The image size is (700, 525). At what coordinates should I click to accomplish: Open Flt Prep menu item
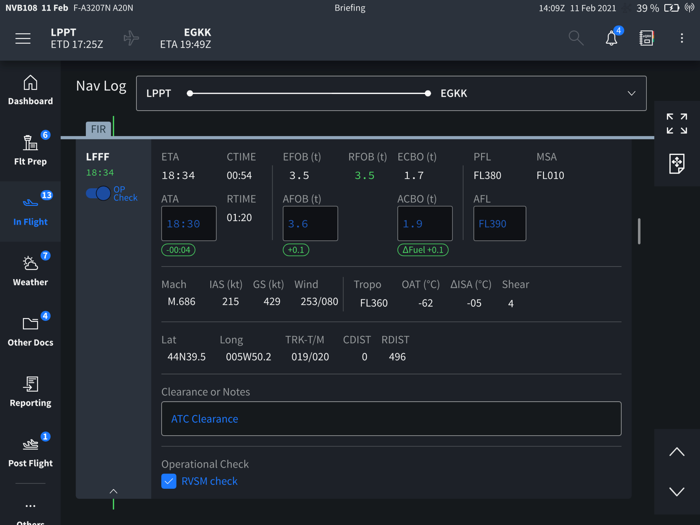coord(30,150)
